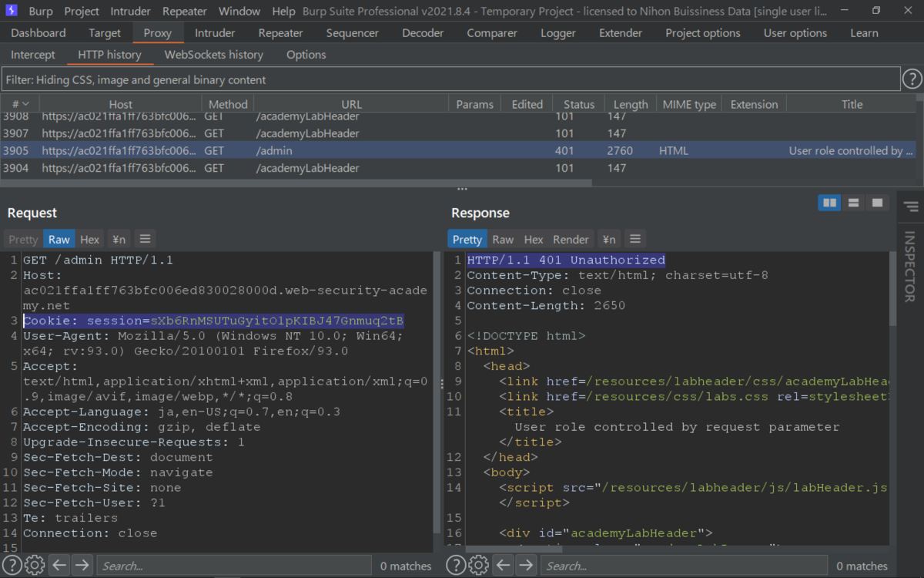The width and height of the screenshot is (924, 578).
Task: Select history row number 3904
Action: point(458,168)
